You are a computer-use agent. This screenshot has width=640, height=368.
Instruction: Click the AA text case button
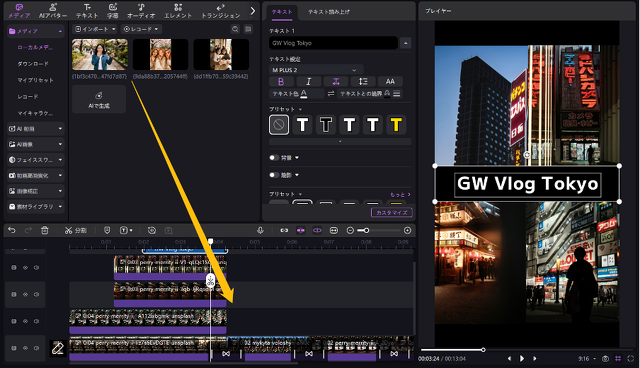(390, 82)
